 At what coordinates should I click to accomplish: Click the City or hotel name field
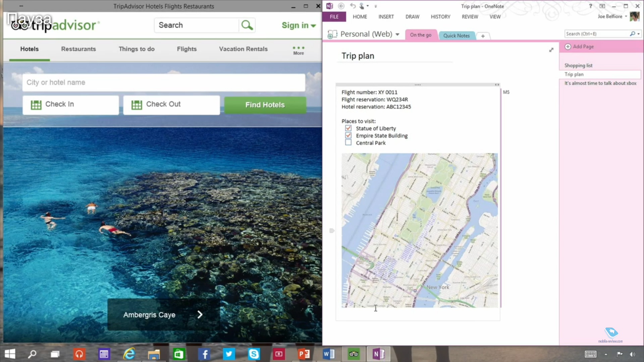[x=164, y=82]
